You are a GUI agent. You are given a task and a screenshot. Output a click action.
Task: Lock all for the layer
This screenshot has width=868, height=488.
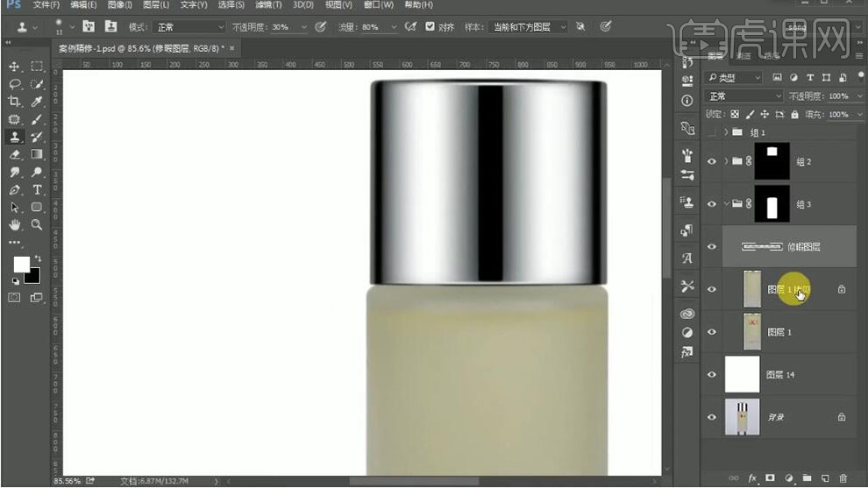point(795,115)
